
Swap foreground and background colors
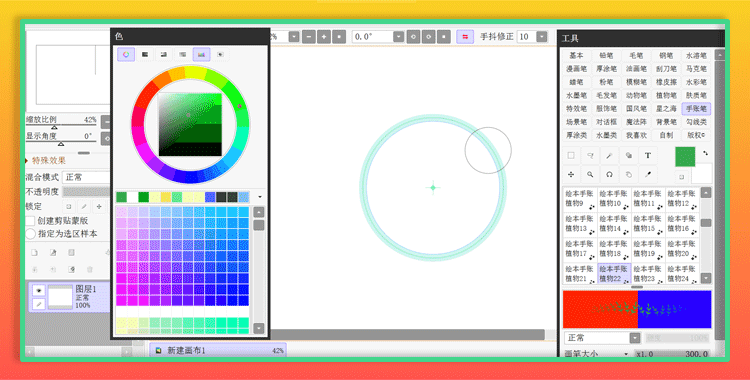click(x=706, y=154)
